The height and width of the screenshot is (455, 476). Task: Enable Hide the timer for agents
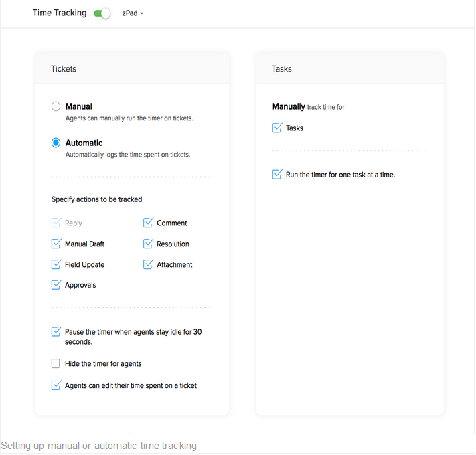click(56, 364)
